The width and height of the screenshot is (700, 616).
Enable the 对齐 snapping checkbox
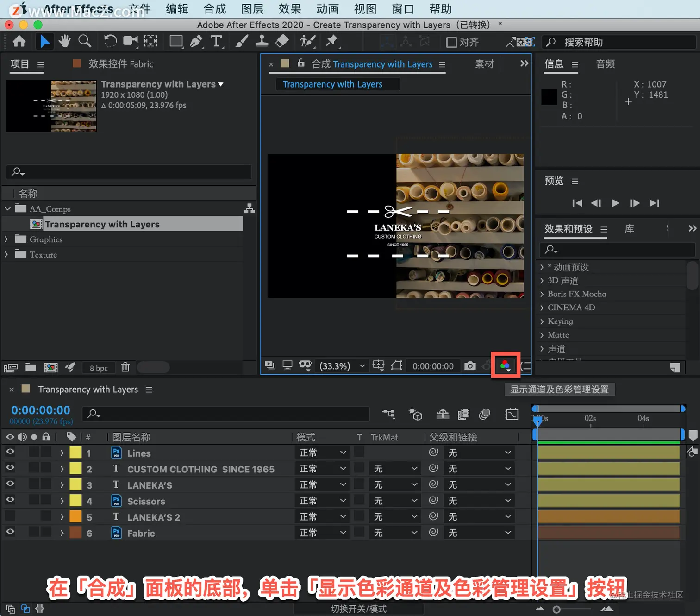(x=451, y=42)
